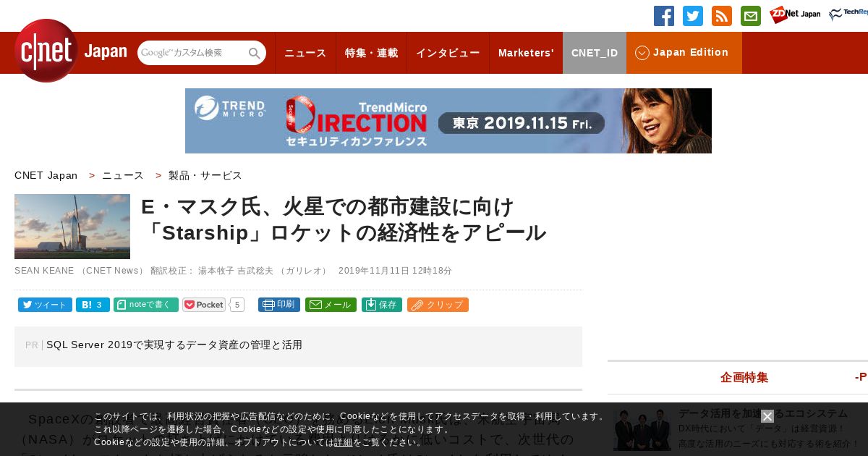Open データ活用を加速するエコシステム feature link
The image size is (868, 456).
click(x=763, y=413)
